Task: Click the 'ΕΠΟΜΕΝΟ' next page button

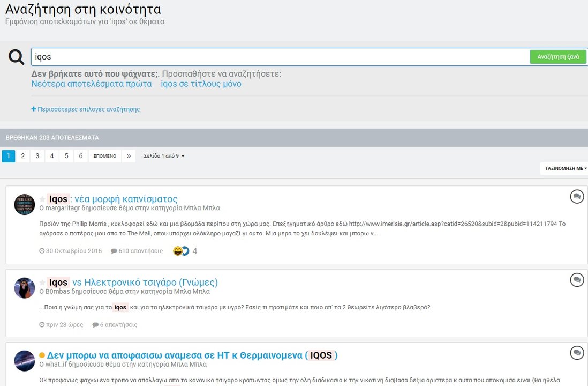Action: (x=105, y=156)
